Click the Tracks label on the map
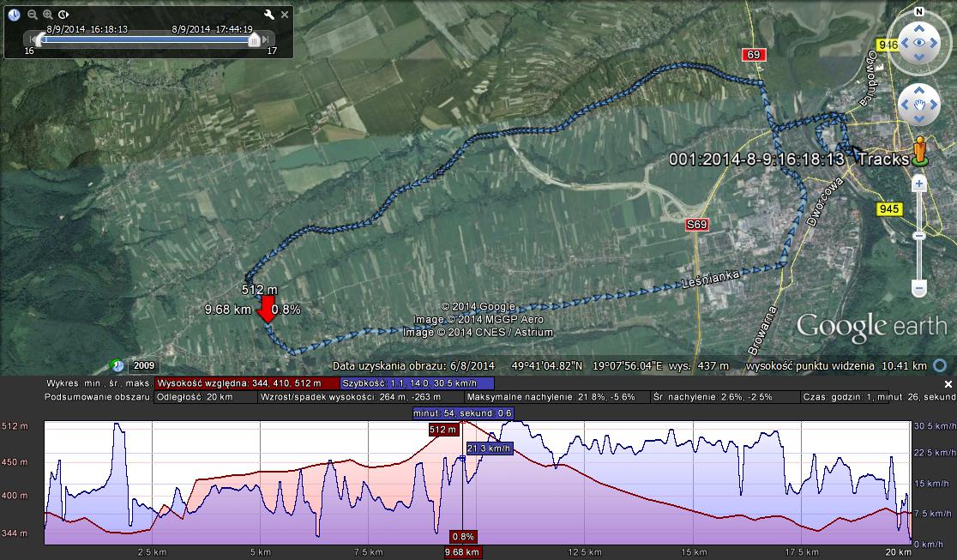 coord(882,160)
